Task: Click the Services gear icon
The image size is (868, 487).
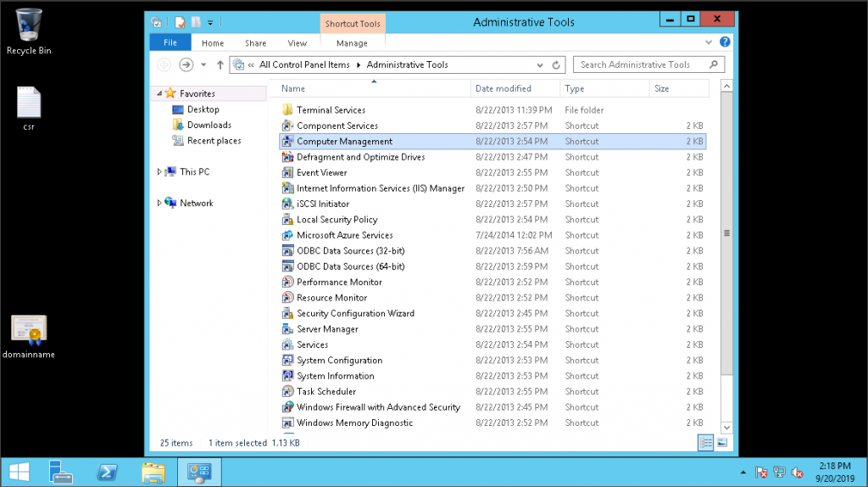Action: click(x=287, y=344)
